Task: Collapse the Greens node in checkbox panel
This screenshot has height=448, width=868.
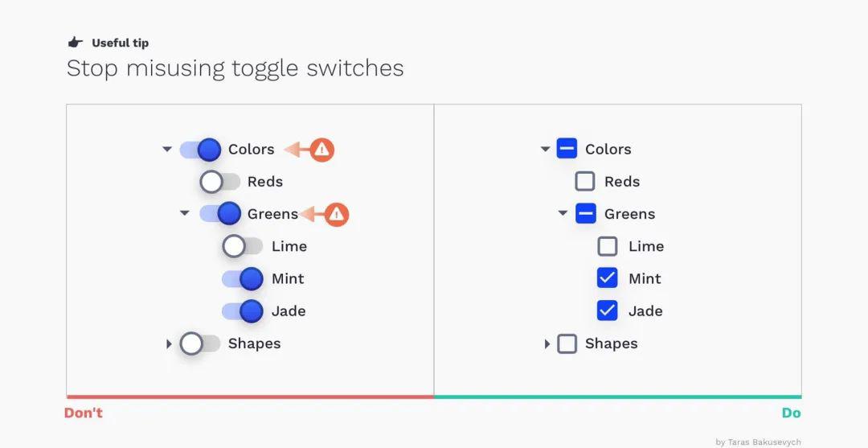Action: tap(563, 213)
